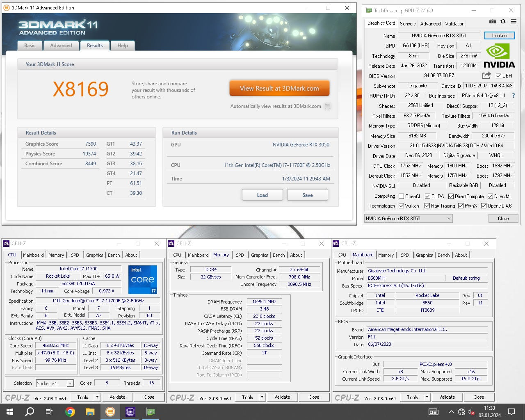
Task: Click BIOS export share icon in GPU-Z
Action: coord(486,75)
